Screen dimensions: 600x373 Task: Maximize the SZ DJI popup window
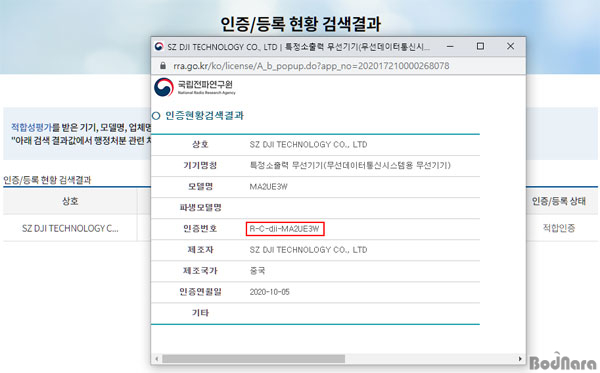[480, 46]
